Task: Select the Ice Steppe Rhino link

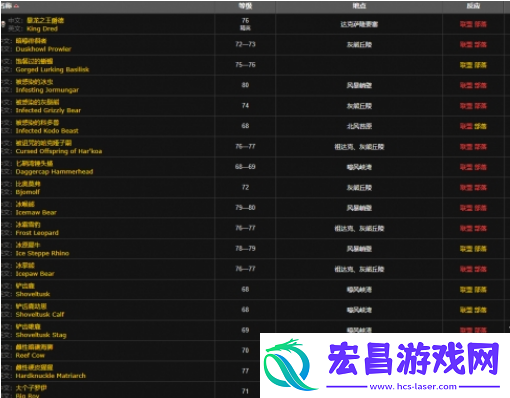Action: tap(42, 253)
